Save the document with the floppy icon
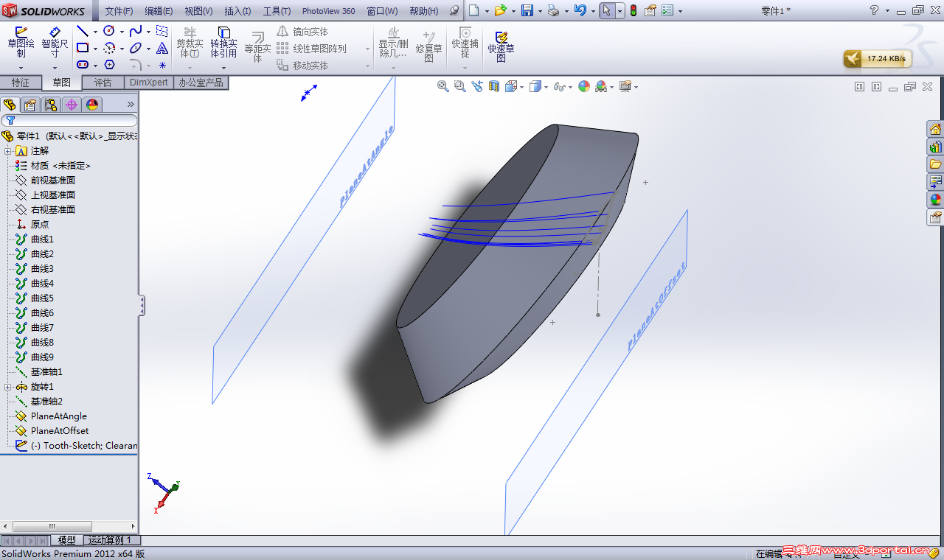Screen dimensions: 944x560 (x=527, y=10)
